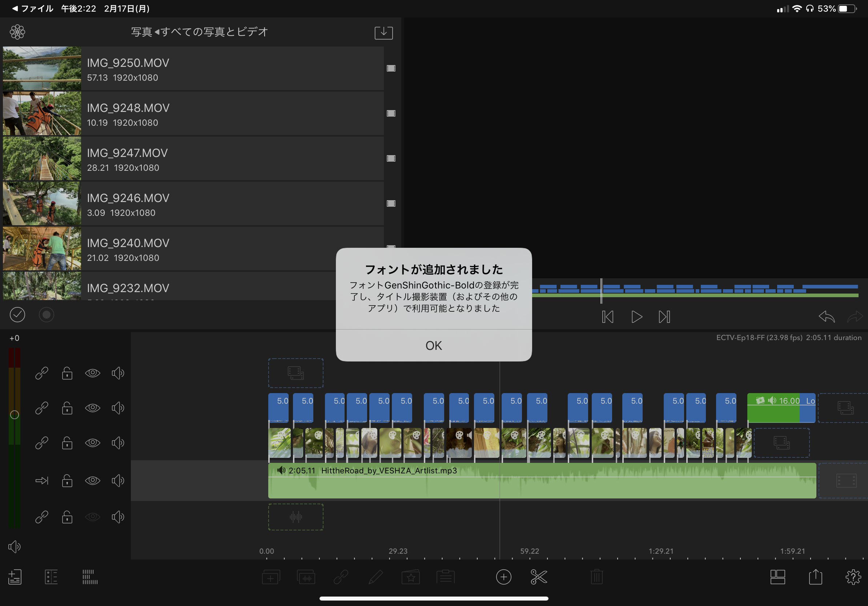The width and height of the screenshot is (868, 606).
Task: Go back to the Files app
Action: (32, 8)
